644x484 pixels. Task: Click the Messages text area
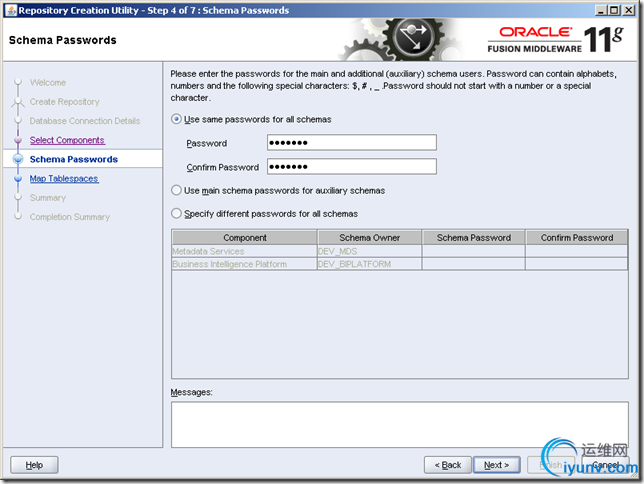[400, 424]
